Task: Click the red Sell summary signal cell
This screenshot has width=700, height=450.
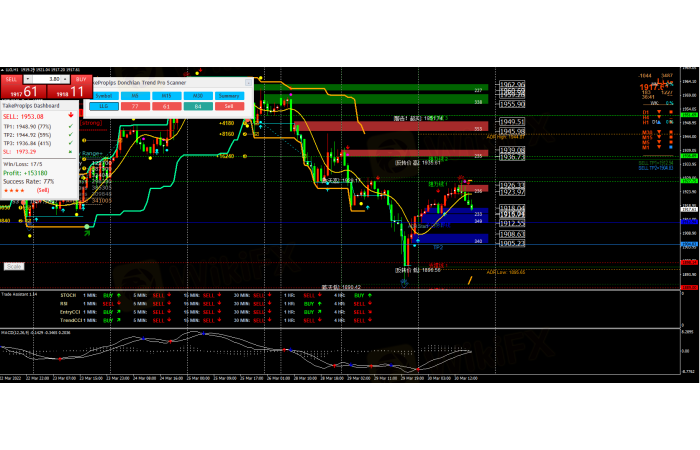Action: pos(229,104)
